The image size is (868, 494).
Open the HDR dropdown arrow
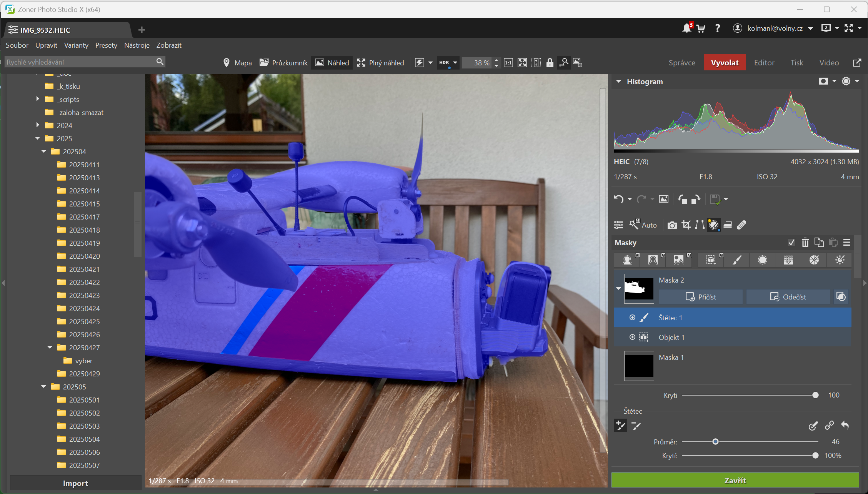455,63
